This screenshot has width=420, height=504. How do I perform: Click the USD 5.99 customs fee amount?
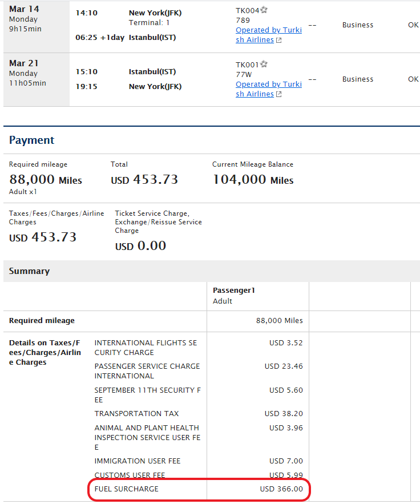click(x=286, y=475)
